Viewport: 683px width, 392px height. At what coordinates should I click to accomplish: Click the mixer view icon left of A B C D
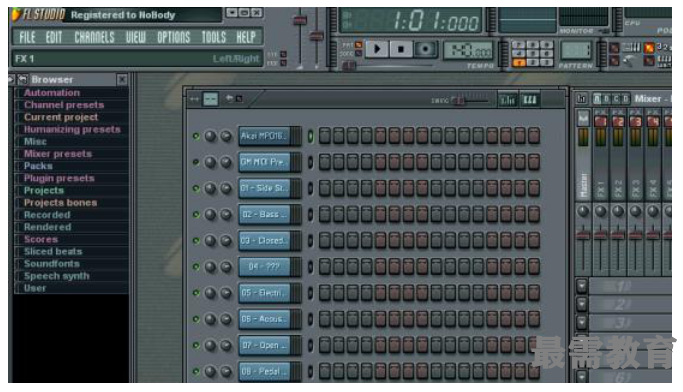tap(582, 99)
